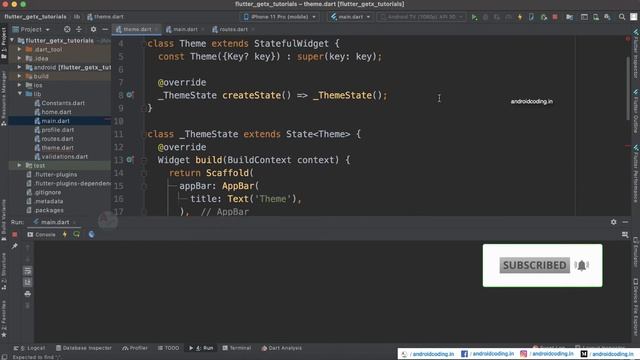Collapse the lib folder

20,94
